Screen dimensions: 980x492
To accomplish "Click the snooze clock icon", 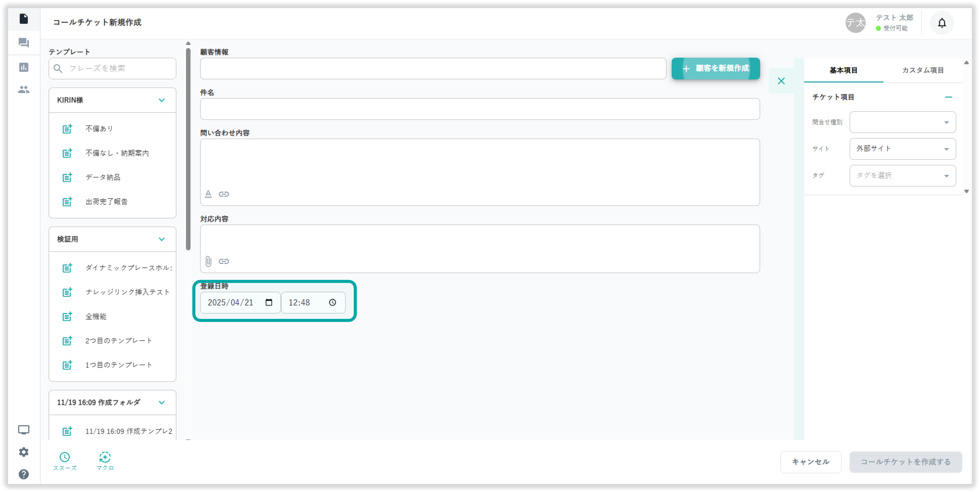I will 65,457.
